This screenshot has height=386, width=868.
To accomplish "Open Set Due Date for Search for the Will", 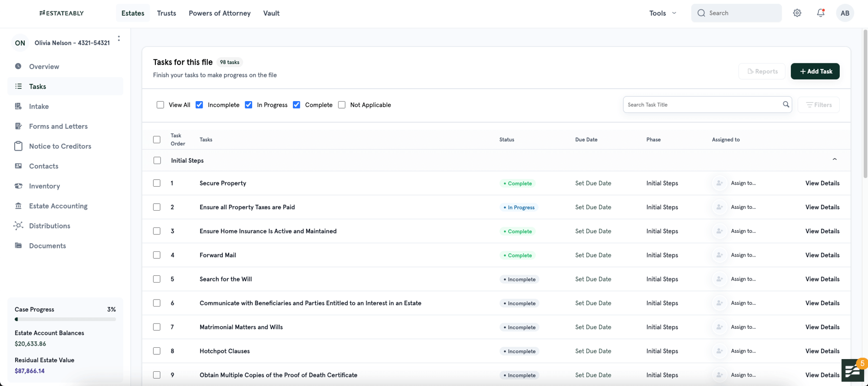I will coord(593,279).
